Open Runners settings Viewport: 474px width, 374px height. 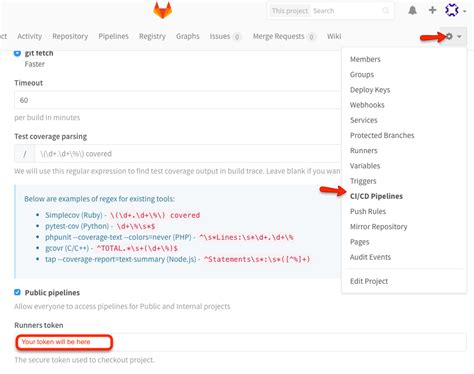[364, 151]
